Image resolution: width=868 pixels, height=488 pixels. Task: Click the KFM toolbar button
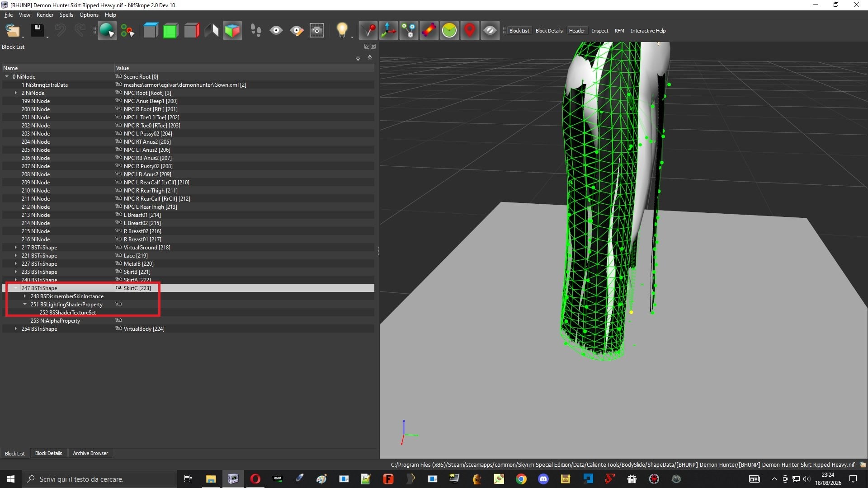(619, 31)
